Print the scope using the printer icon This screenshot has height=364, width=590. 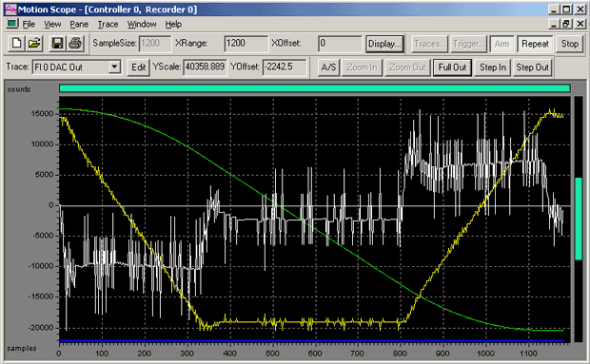point(75,44)
